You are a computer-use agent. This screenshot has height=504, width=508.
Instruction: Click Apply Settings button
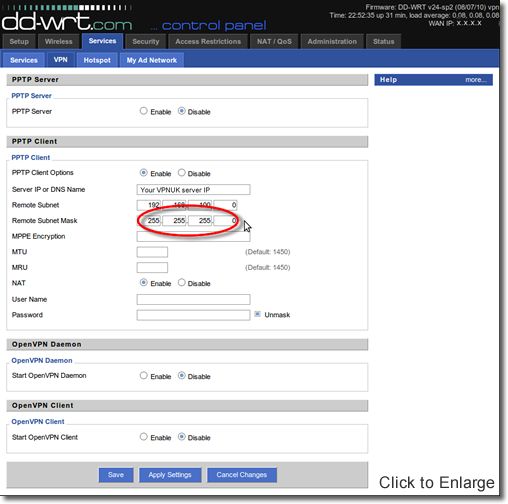170,475
